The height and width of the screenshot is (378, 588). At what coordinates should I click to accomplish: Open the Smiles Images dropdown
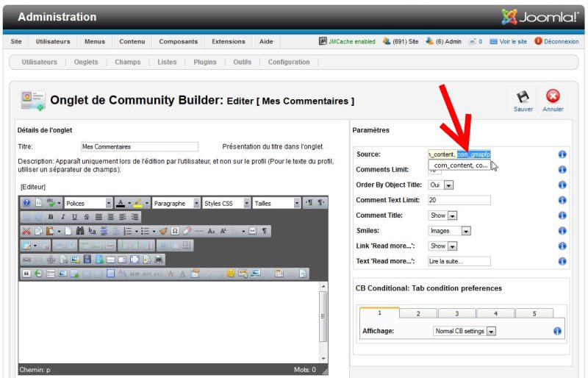[x=449, y=231]
